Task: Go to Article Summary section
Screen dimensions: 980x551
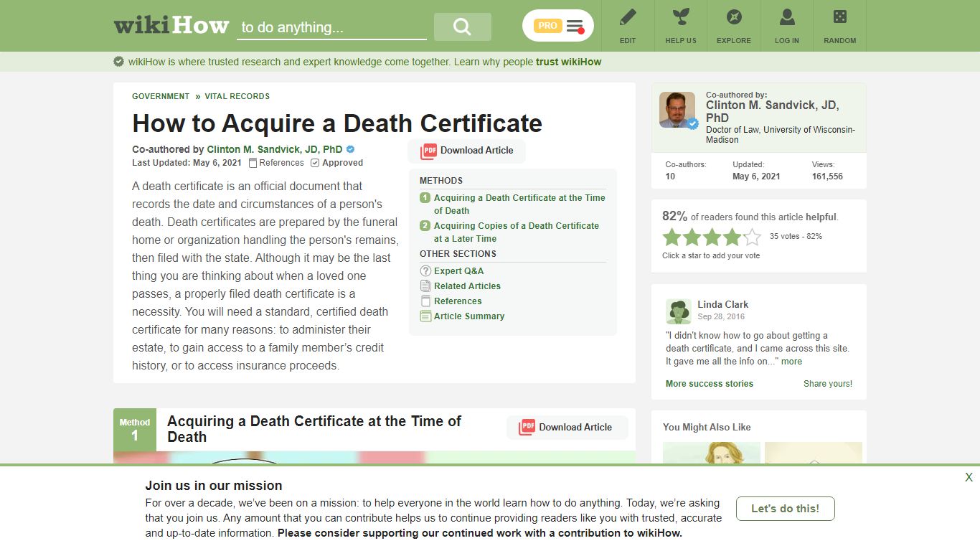Action: [x=469, y=316]
